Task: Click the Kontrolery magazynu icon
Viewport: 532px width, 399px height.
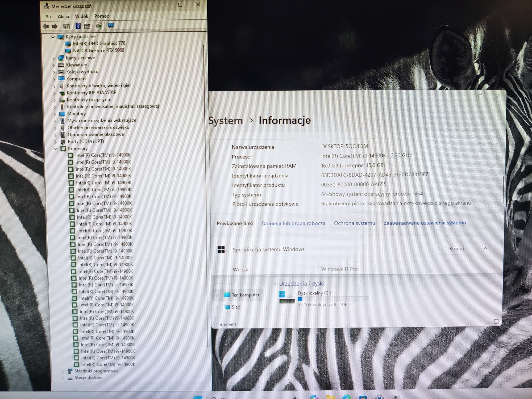Action: 62,100
